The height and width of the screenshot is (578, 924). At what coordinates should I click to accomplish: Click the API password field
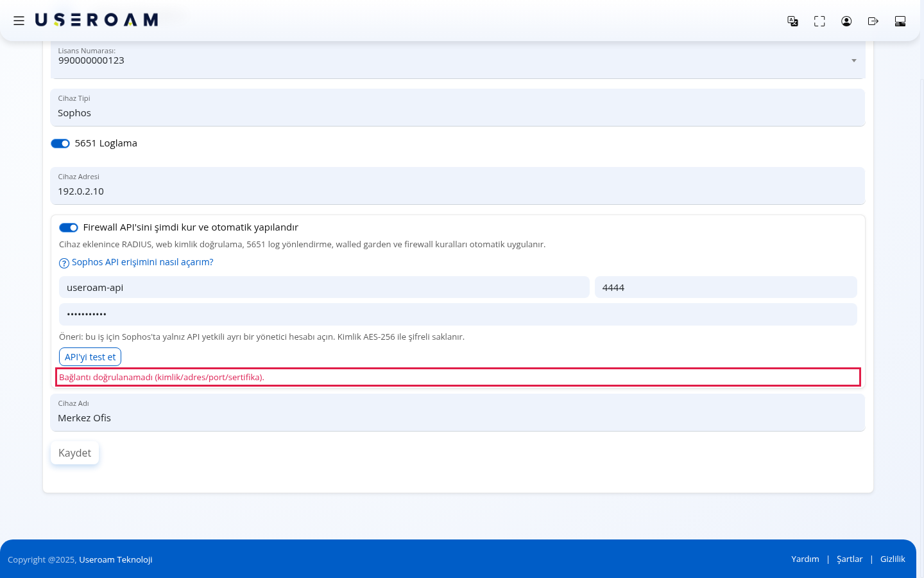tap(458, 314)
